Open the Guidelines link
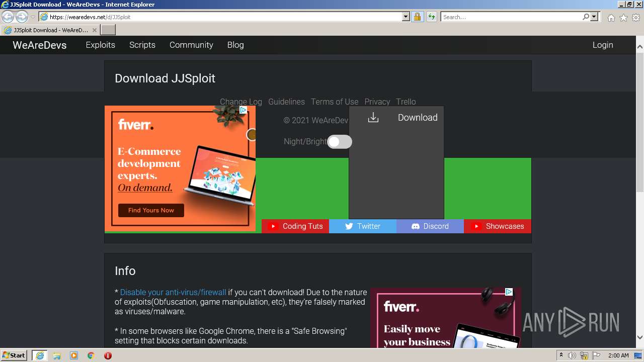 click(286, 102)
